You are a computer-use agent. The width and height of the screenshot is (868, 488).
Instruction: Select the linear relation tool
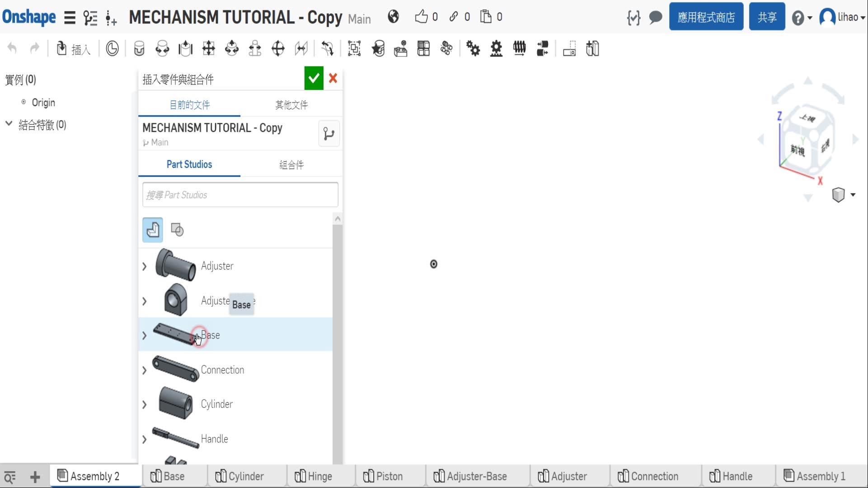pyautogui.click(x=543, y=48)
